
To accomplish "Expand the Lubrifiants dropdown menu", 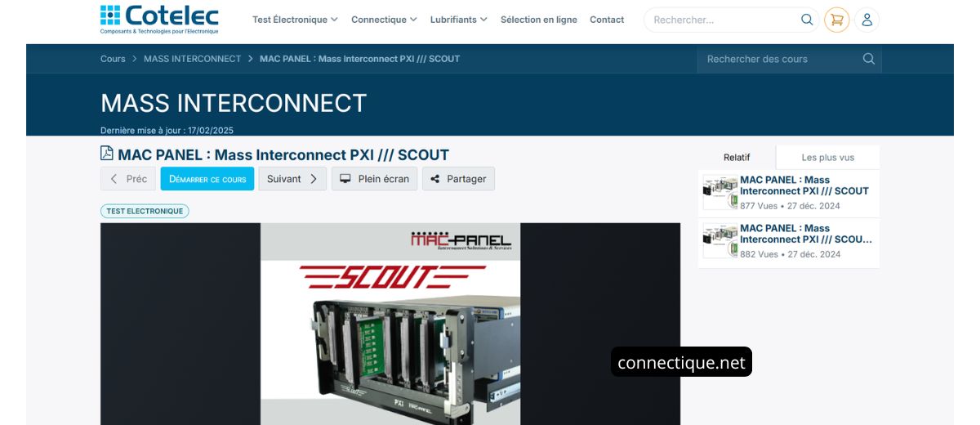I will tap(459, 20).
